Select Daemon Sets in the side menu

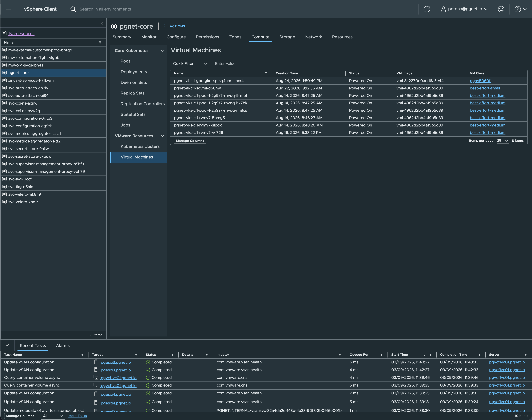[134, 82]
